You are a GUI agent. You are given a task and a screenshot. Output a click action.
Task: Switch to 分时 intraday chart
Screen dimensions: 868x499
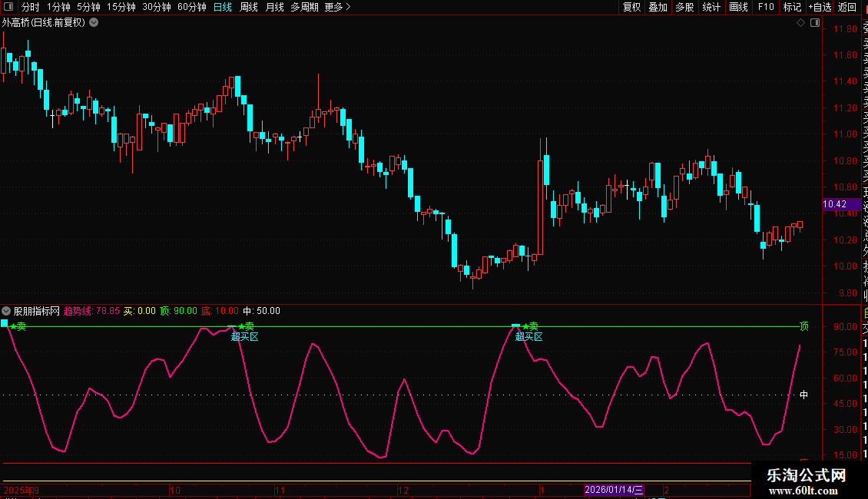[31, 7]
